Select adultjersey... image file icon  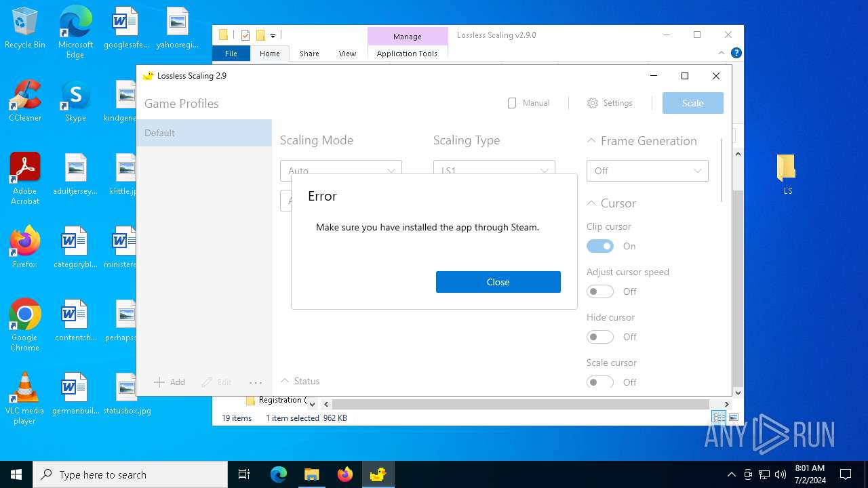point(75,174)
